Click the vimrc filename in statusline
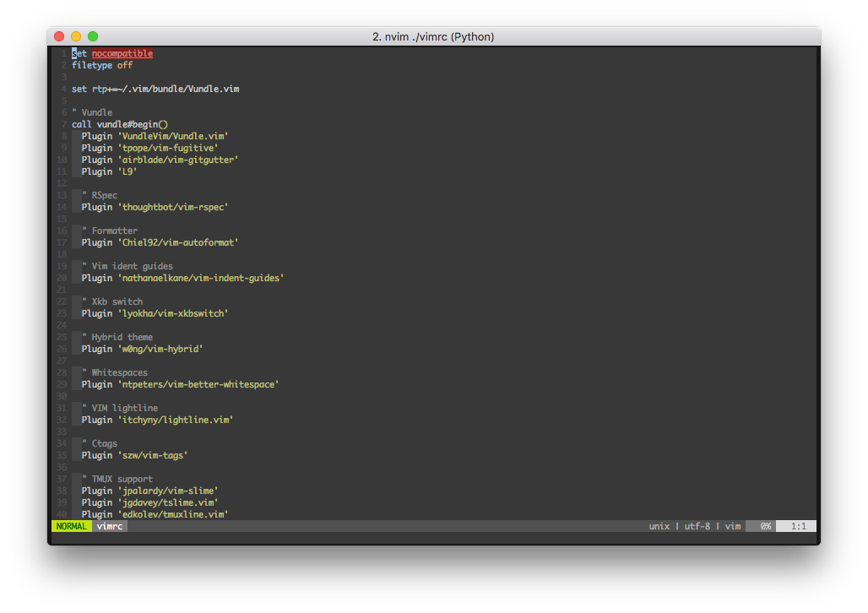Screen dimensions: 868x613 (x=110, y=526)
